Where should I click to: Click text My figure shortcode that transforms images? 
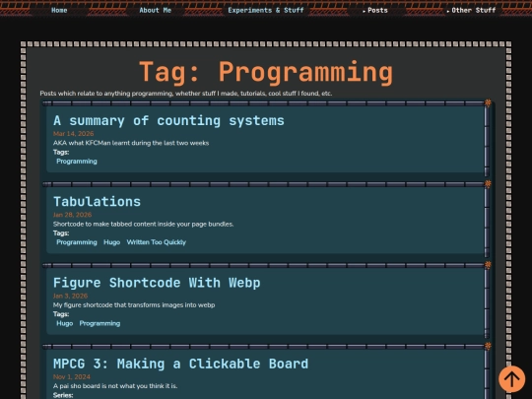pyautogui.click(x=134, y=305)
